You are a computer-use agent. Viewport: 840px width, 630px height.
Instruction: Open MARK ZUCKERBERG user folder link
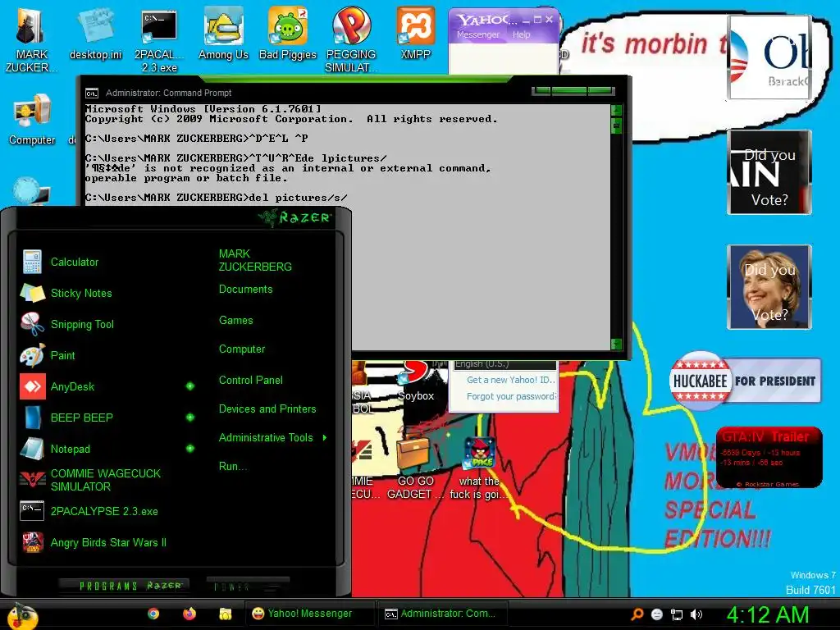(255, 260)
